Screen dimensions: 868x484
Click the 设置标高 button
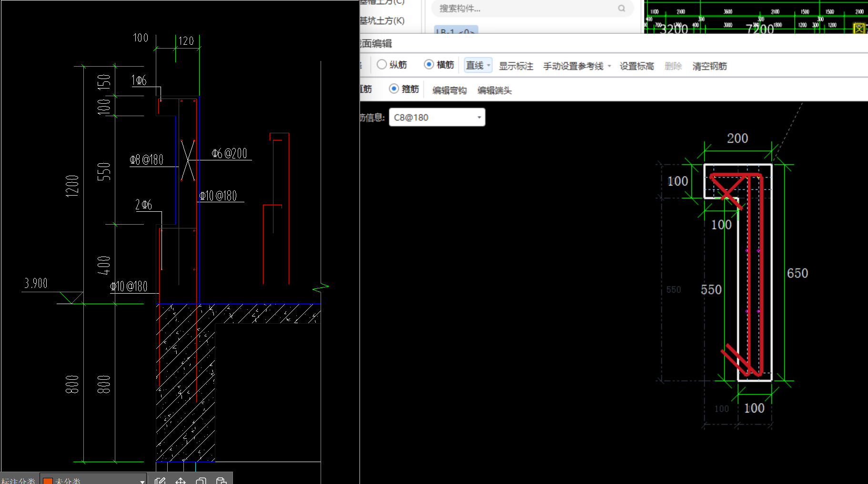coord(636,66)
